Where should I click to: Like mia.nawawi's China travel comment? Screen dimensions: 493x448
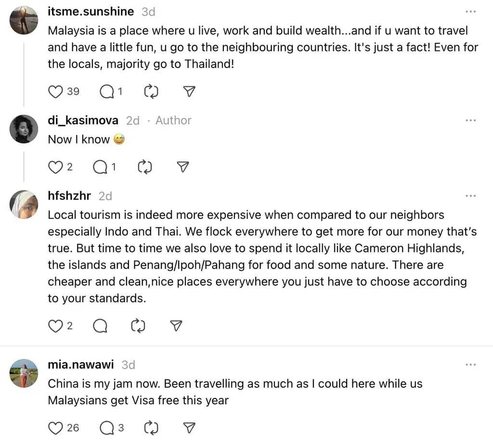[x=57, y=427]
